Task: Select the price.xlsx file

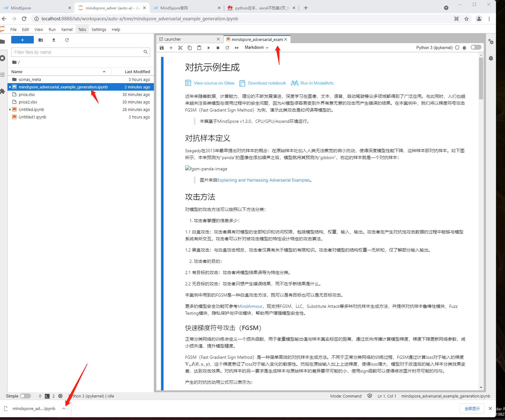Action: pyautogui.click(x=81, y=94)
